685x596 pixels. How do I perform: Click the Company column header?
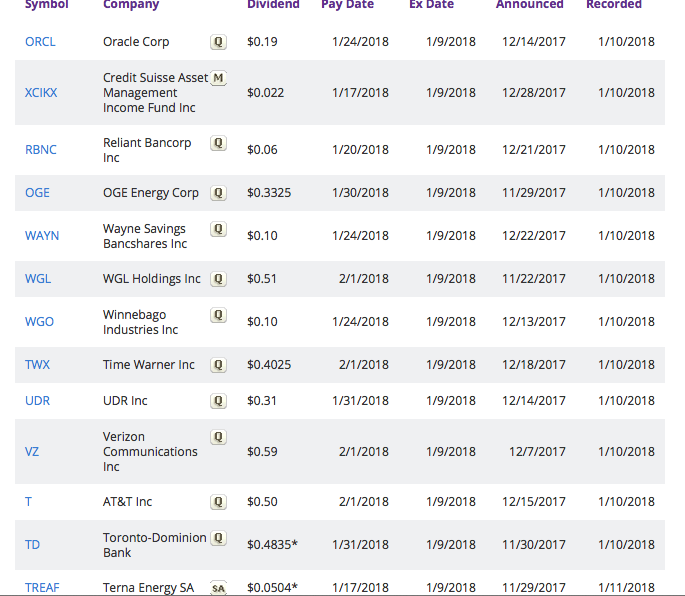(131, 5)
